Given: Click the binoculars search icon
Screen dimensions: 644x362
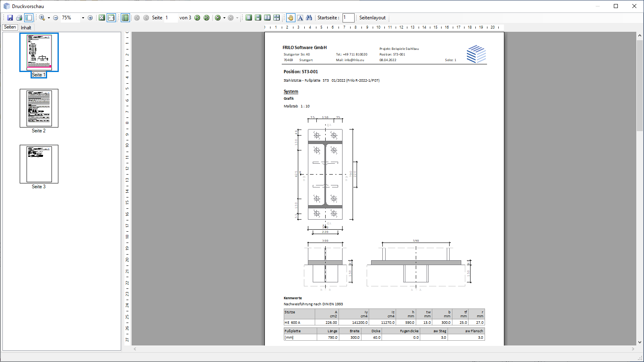Looking at the screenshot, I should [309, 18].
